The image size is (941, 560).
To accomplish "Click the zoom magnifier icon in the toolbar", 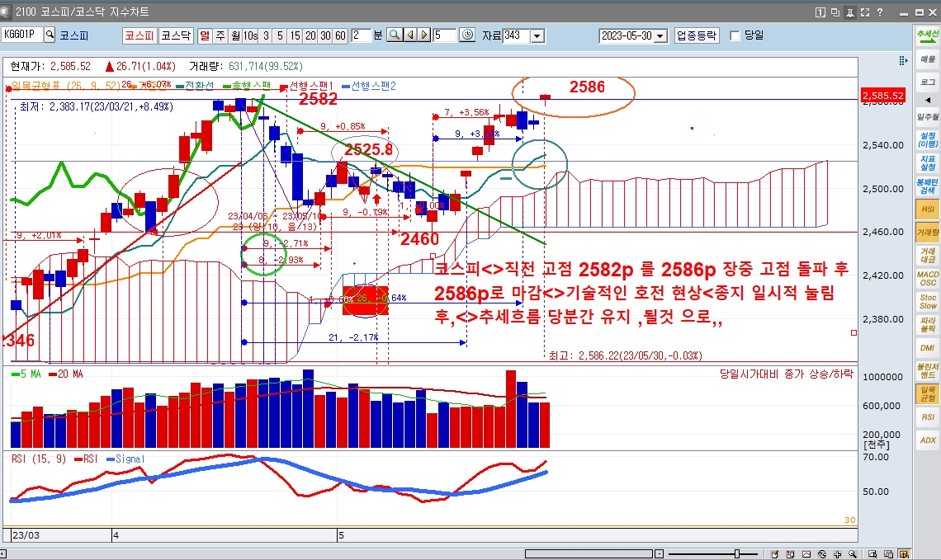I will [394, 35].
